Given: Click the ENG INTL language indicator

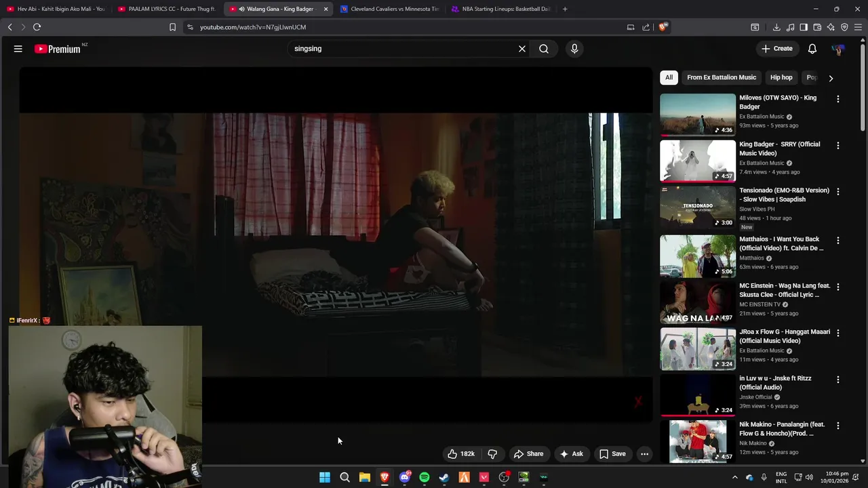Looking at the screenshot, I should click(781, 477).
